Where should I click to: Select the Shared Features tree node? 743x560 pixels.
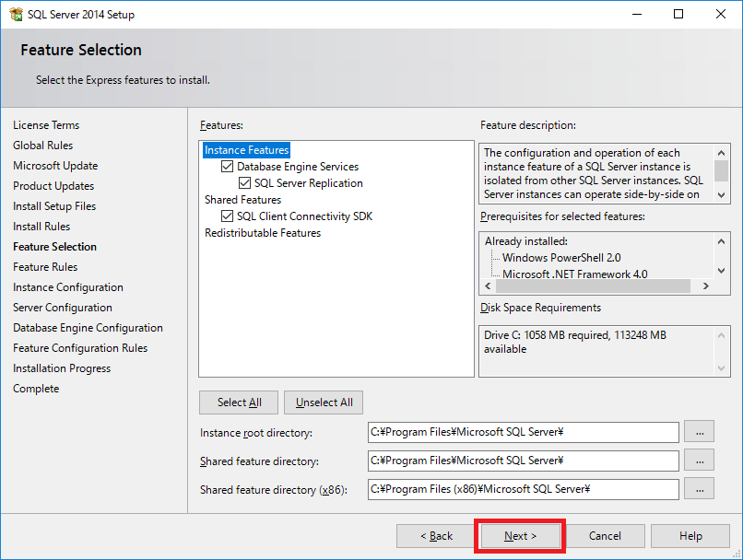click(242, 200)
